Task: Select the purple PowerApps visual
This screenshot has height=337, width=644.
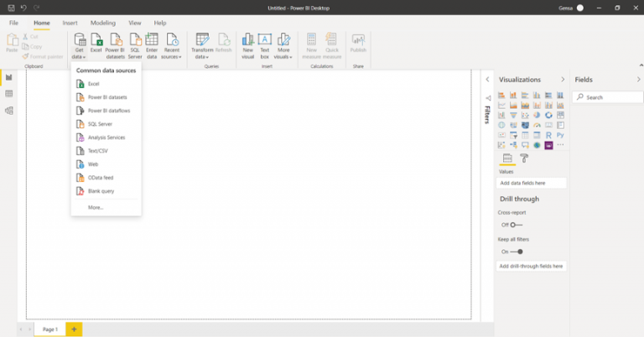Action: pos(548,145)
